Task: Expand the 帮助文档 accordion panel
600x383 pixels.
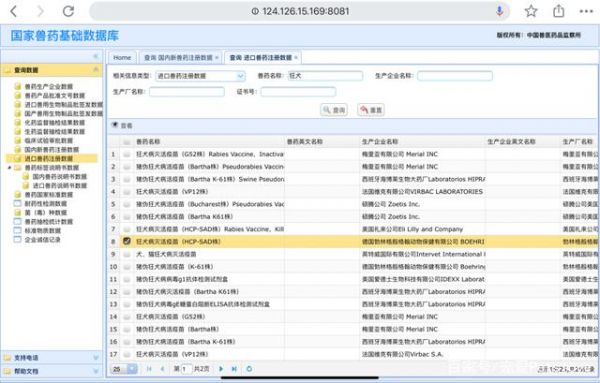Action: 96,371
